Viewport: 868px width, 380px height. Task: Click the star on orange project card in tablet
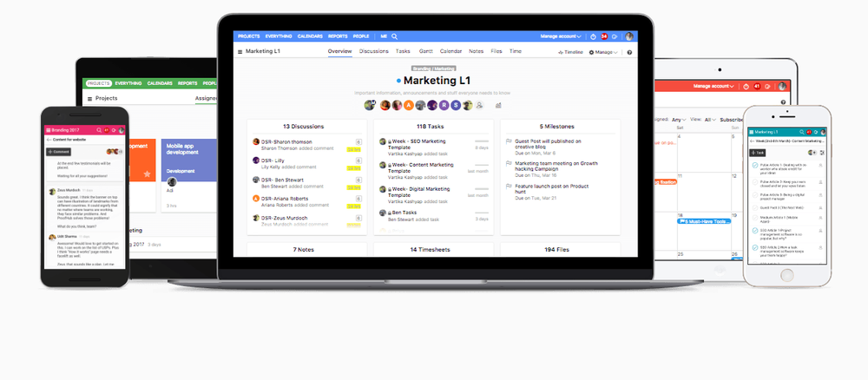tap(147, 174)
